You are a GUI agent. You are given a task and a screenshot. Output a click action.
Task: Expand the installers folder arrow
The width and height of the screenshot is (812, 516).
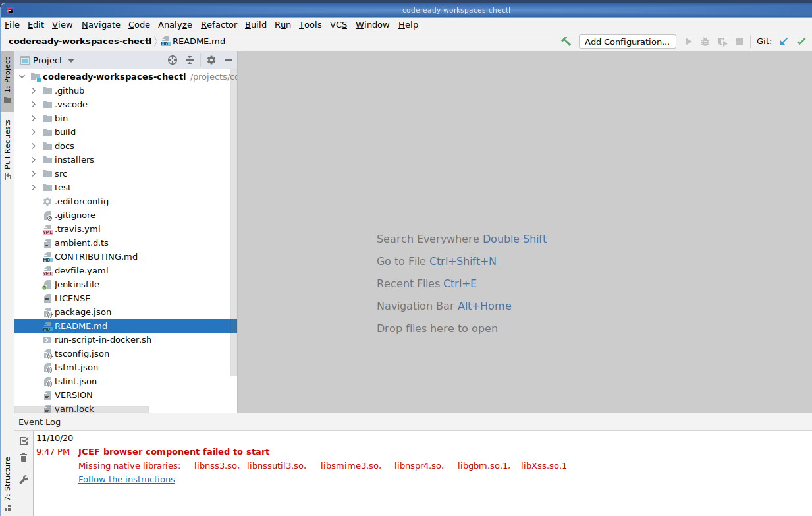pyautogui.click(x=34, y=160)
